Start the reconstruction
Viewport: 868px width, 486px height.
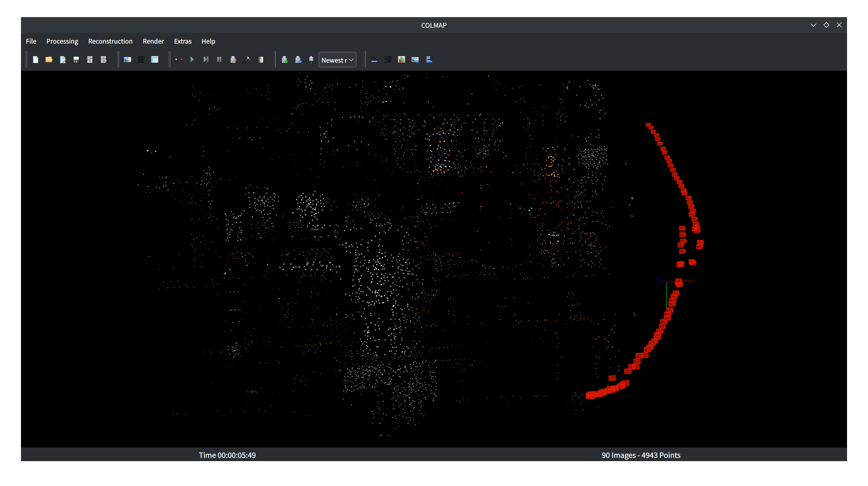pos(192,60)
